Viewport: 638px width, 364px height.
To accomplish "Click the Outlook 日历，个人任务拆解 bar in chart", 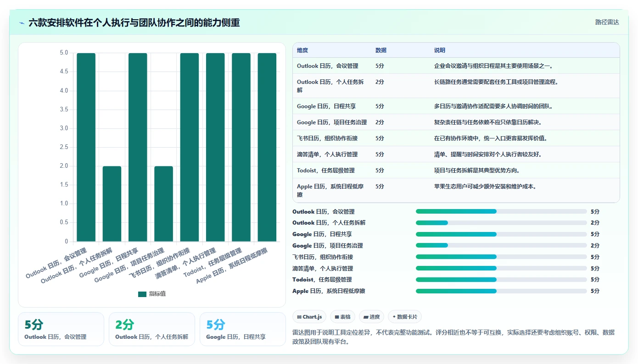I will click(112, 204).
